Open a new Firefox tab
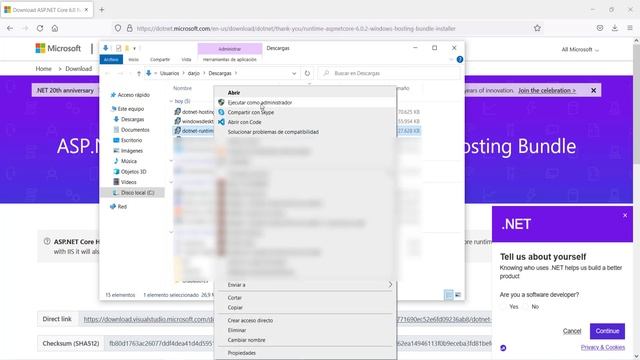 pyautogui.click(x=102, y=9)
